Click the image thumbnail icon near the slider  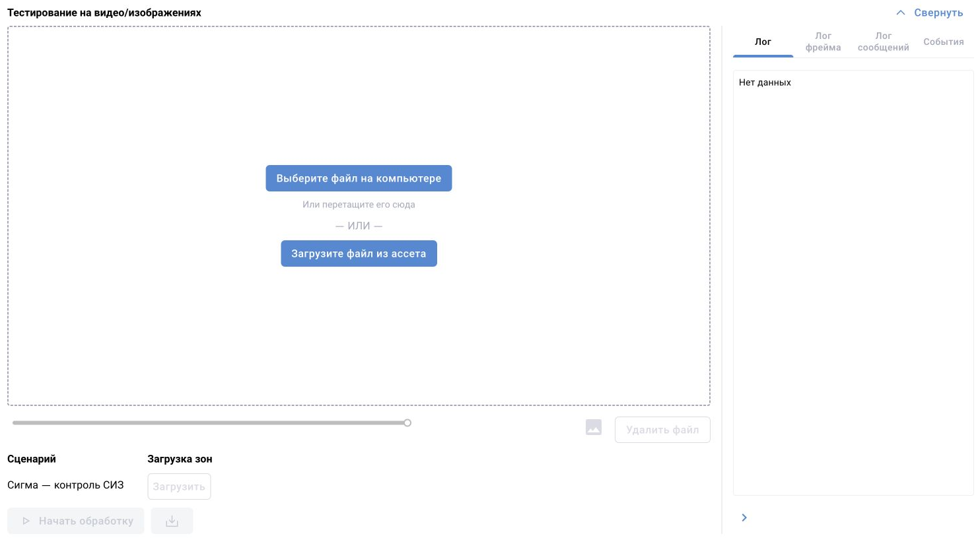tap(594, 428)
